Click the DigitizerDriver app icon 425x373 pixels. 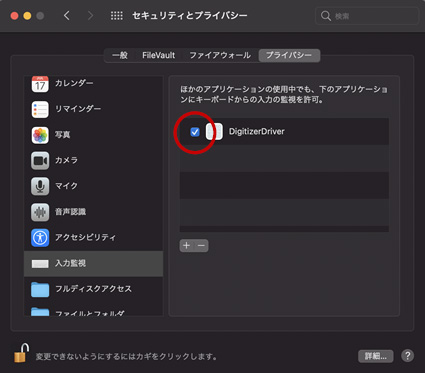[214, 131]
